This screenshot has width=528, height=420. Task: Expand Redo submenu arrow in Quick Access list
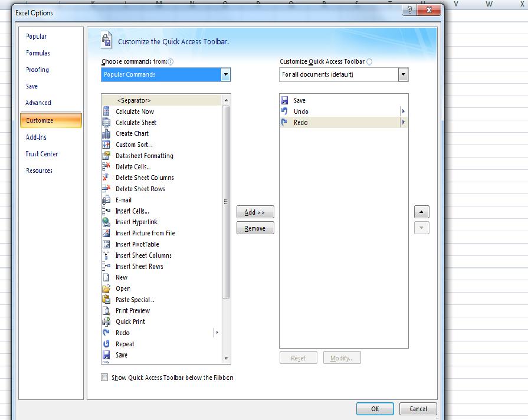pos(403,122)
